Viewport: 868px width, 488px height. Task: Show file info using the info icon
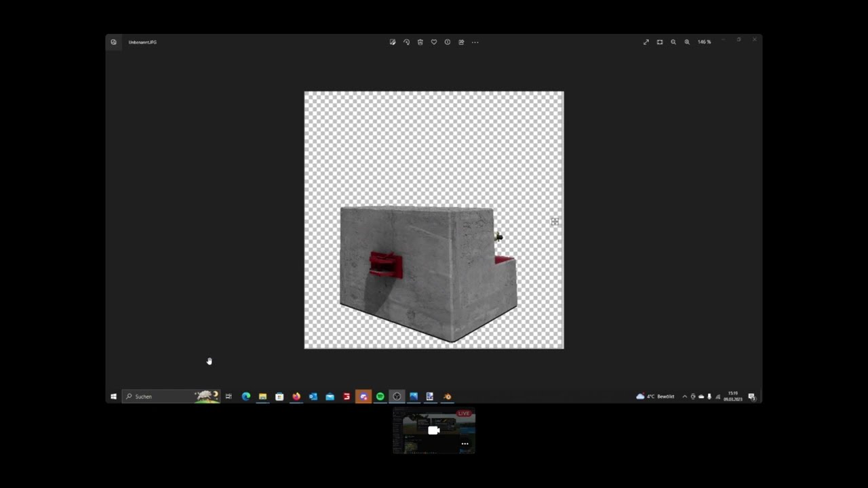(448, 42)
